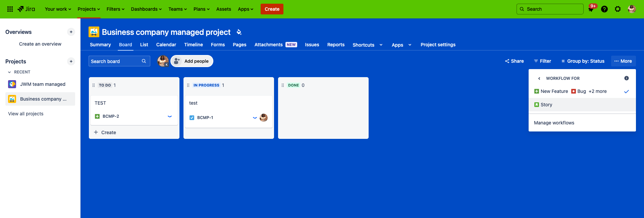Create an issue in TO DO column
644x218 pixels.
[134, 132]
